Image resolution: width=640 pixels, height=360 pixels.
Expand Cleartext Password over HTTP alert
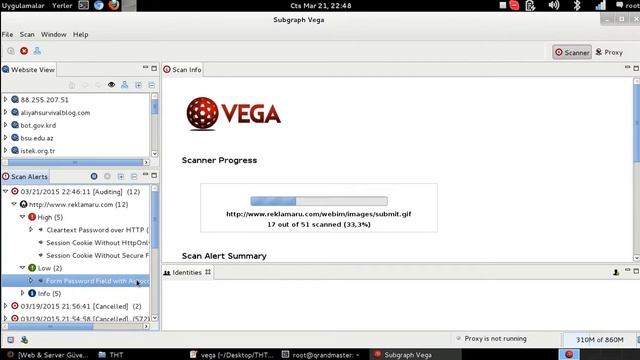31,229
